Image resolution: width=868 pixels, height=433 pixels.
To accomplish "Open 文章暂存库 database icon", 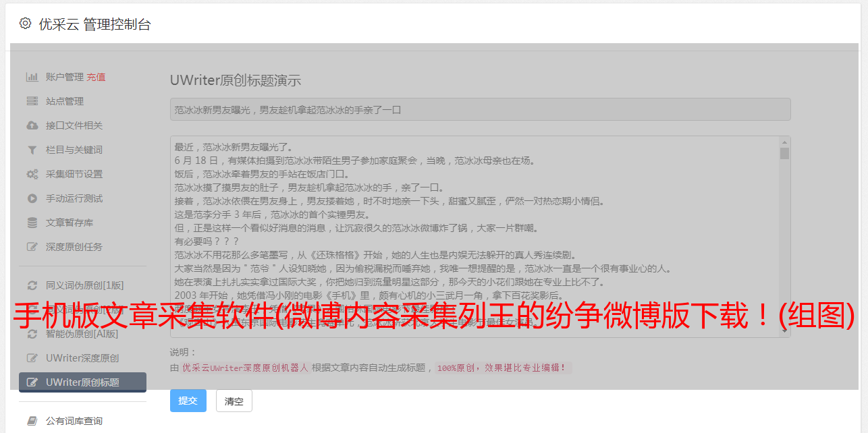I will coord(32,223).
